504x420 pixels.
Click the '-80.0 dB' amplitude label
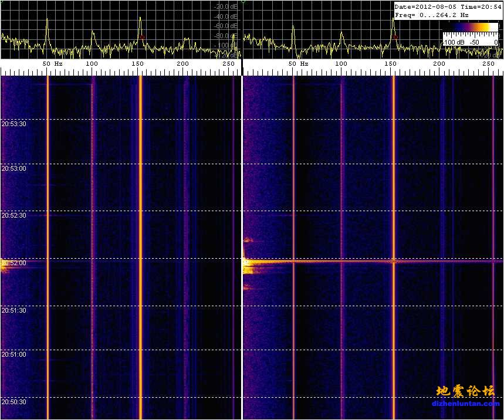[226, 36]
